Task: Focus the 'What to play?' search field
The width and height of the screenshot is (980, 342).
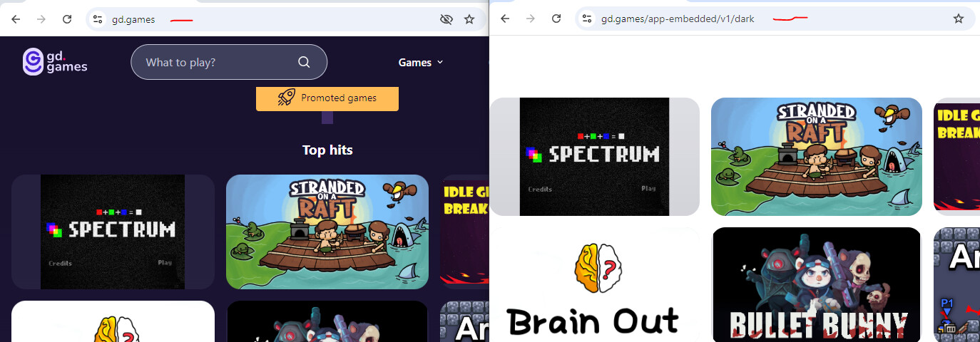Action: pyautogui.click(x=229, y=62)
